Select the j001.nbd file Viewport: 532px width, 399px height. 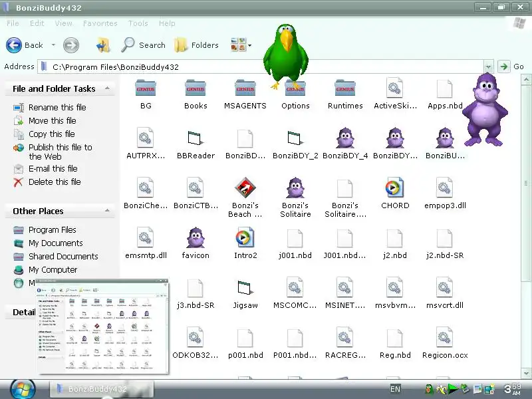295,238
